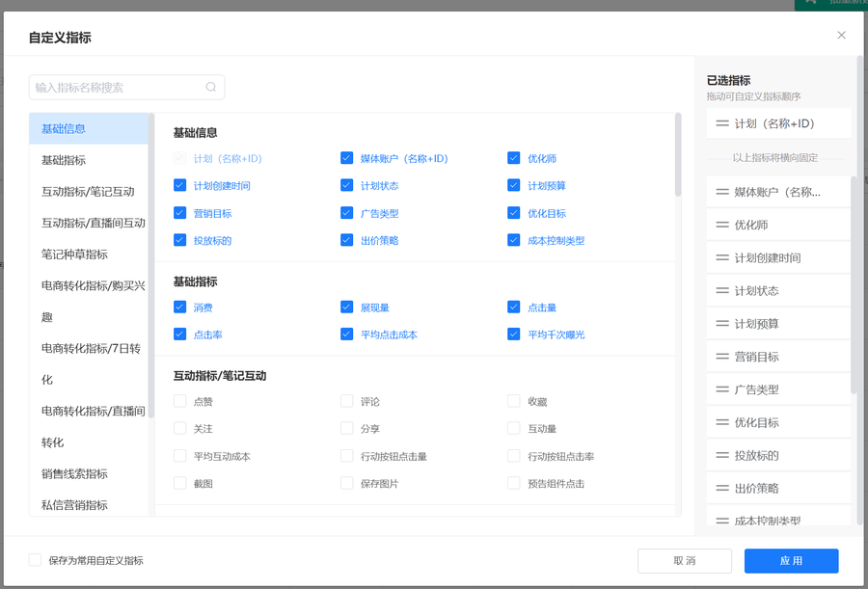868x589 pixels.
Task: Click drag handle icon for 营销目标
Action: click(721, 357)
